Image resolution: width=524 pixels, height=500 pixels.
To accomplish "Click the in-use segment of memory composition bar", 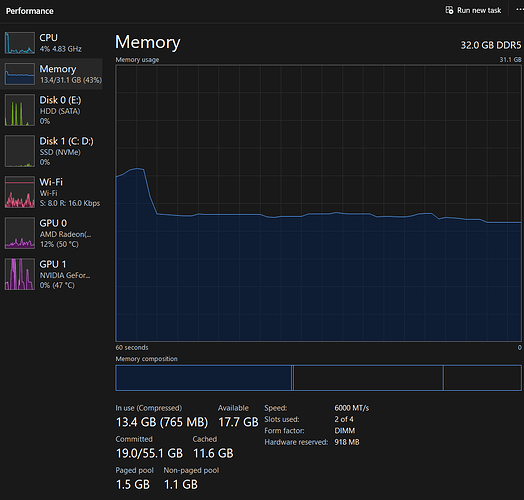I will point(203,378).
